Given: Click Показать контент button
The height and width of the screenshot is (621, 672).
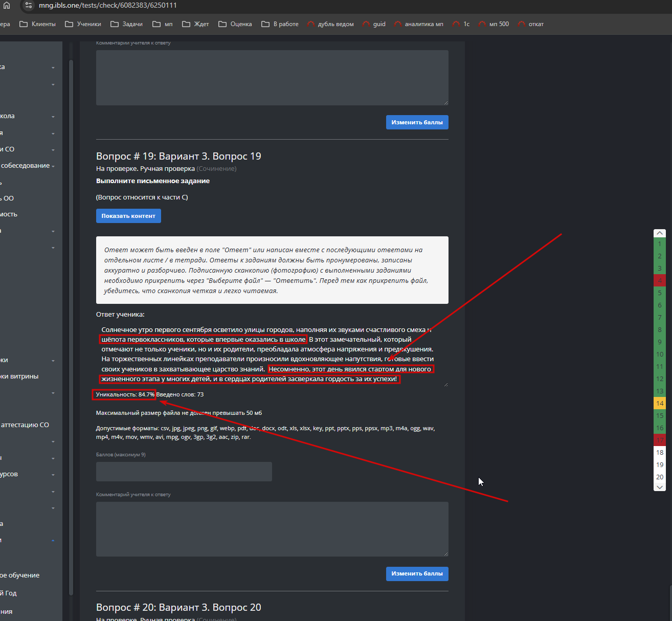Looking at the screenshot, I should click(x=128, y=216).
